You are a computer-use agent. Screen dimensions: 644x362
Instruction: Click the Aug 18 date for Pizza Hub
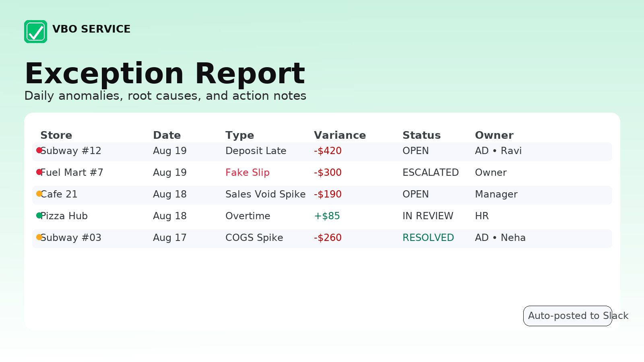coord(170,216)
